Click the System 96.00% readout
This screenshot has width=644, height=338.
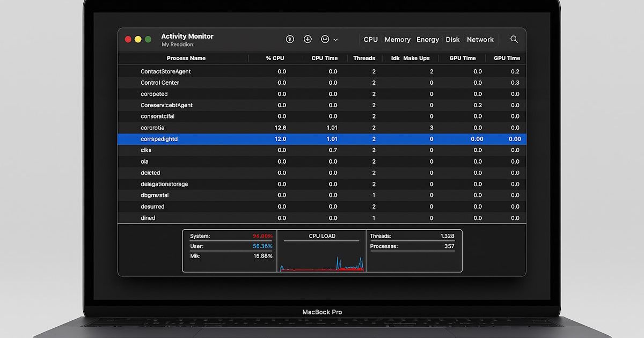[262, 236]
